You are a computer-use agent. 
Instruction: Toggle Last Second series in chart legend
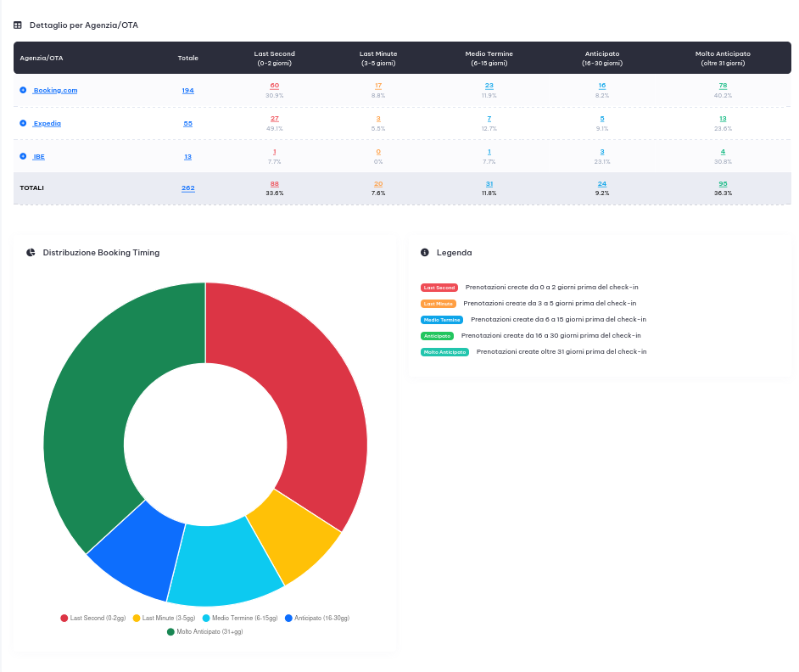(x=93, y=618)
